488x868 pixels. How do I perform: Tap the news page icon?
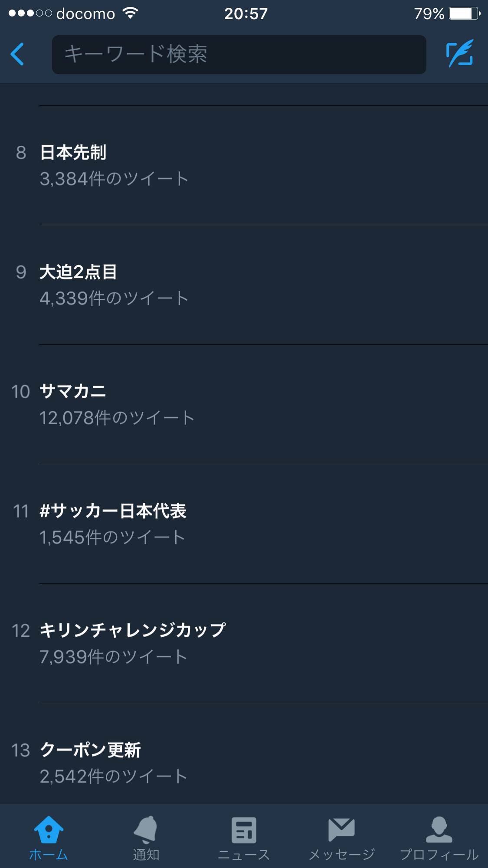244,829
